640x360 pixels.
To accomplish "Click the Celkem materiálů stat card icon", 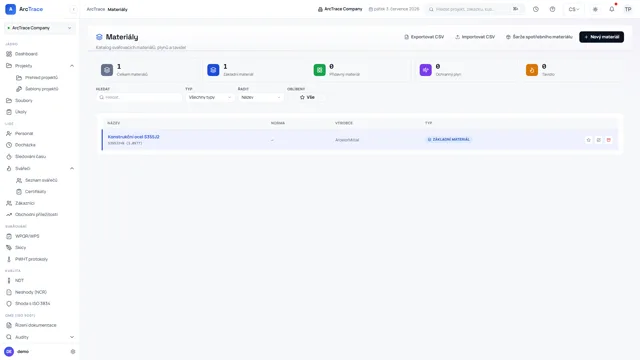I will coord(107,70).
